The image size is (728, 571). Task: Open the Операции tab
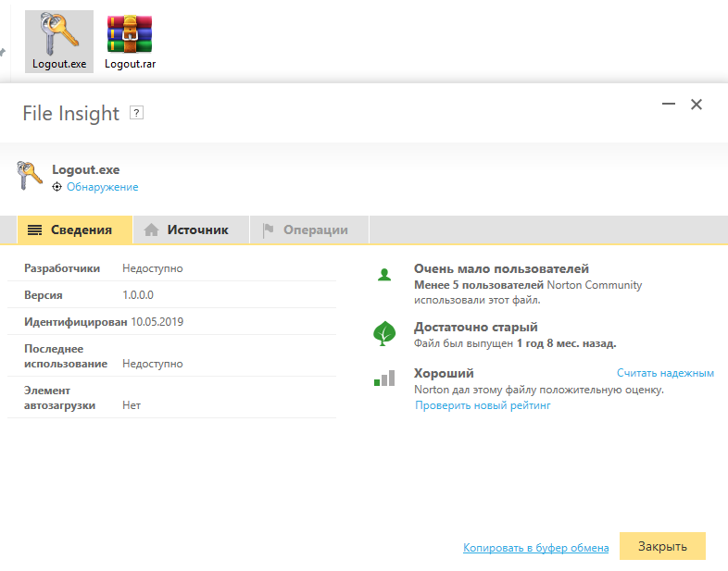click(x=309, y=230)
